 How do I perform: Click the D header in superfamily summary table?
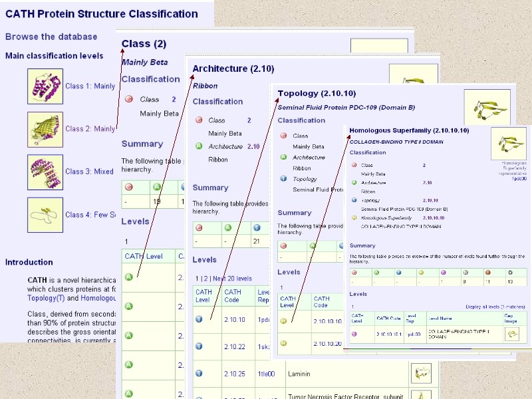[x=510, y=273]
